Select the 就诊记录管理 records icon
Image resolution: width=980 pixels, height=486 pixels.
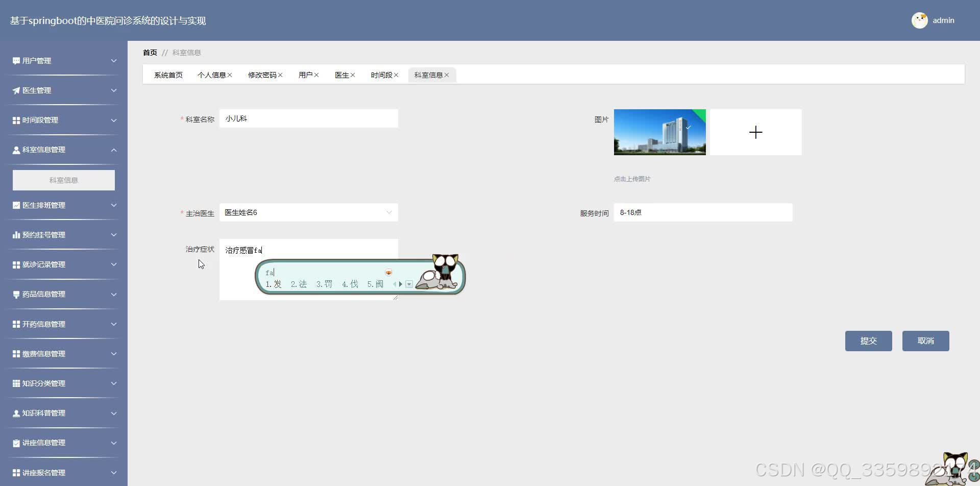coord(15,264)
